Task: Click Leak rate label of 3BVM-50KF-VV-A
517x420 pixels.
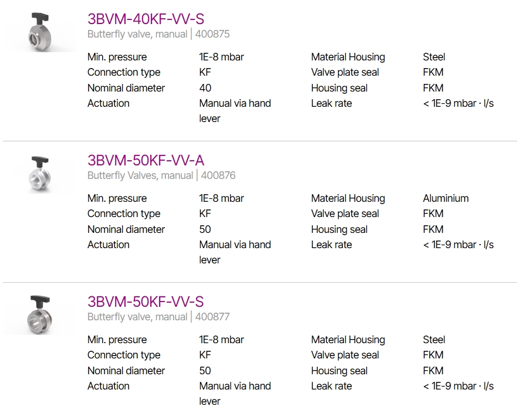Action: (332, 245)
